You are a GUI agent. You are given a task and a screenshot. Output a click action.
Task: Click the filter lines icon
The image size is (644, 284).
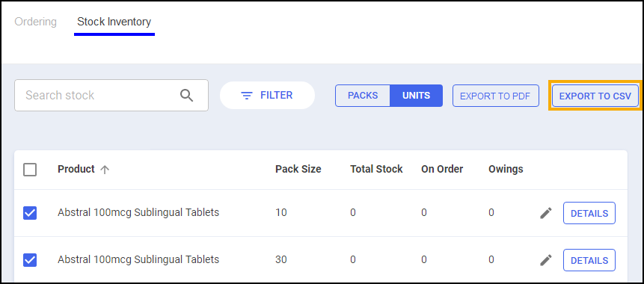point(246,96)
